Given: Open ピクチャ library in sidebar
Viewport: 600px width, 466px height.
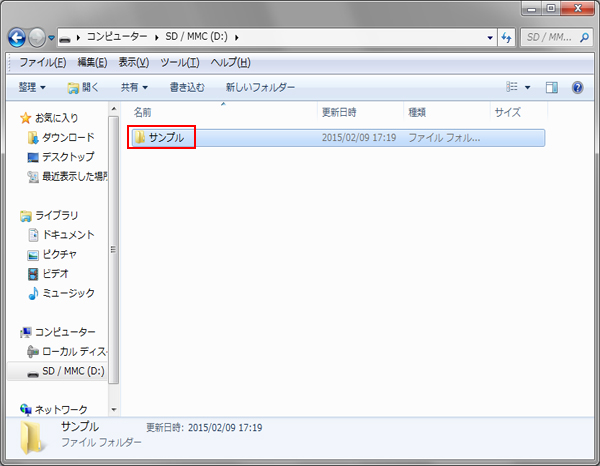Looking at the screenshot, I should click(62, 254).
